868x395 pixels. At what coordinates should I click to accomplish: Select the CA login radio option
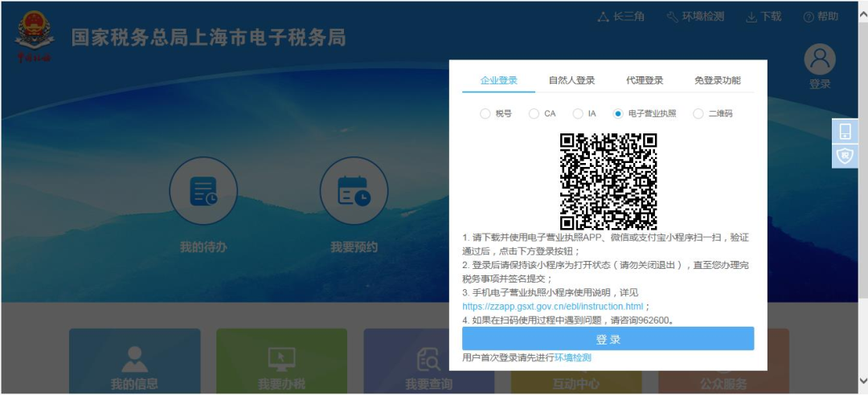click(534, 114)
